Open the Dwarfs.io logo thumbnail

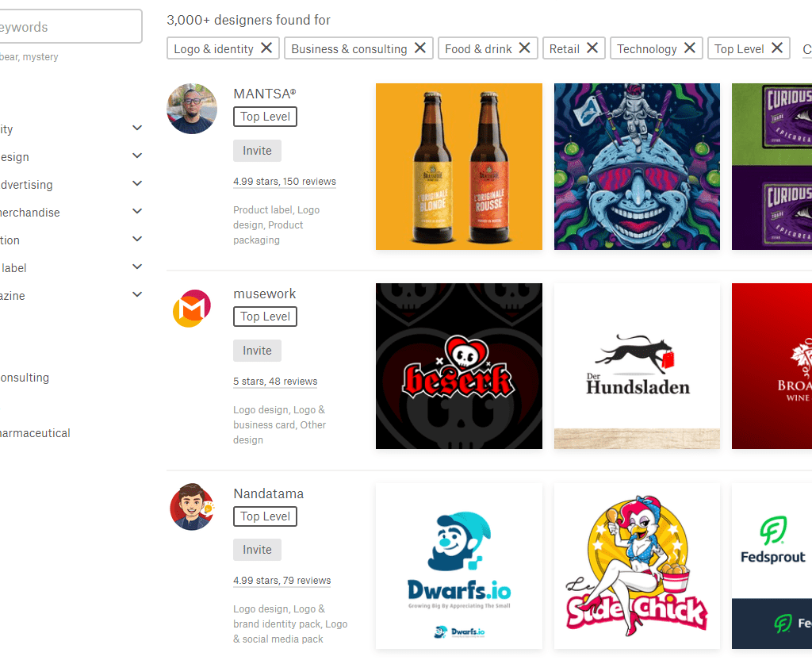(x=459, y=566)
